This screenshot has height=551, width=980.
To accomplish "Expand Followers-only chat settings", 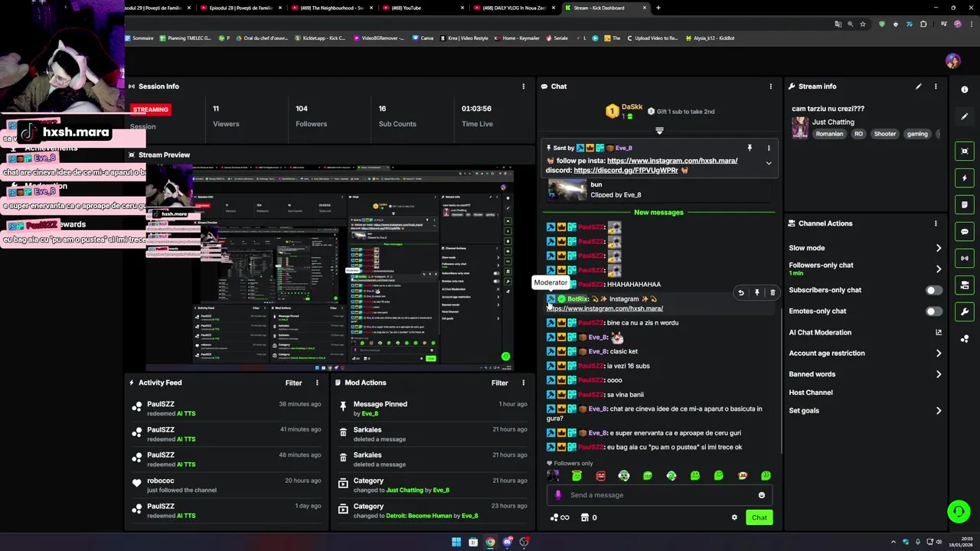I will 939,269.
